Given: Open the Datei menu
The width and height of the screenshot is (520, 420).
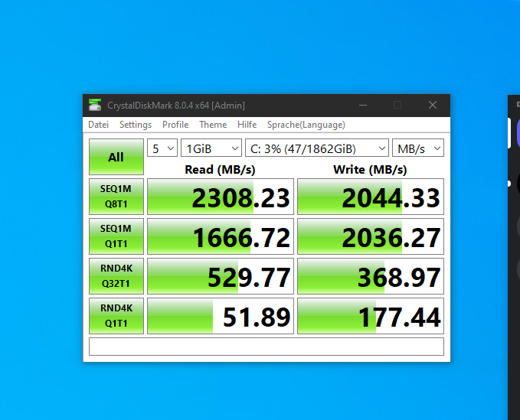Looking at the screenshot, I should [99, 125].
